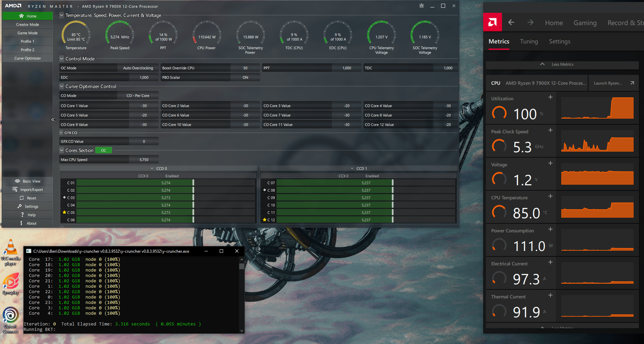Click the dot marker on core C 03

(x=64, y=197)
